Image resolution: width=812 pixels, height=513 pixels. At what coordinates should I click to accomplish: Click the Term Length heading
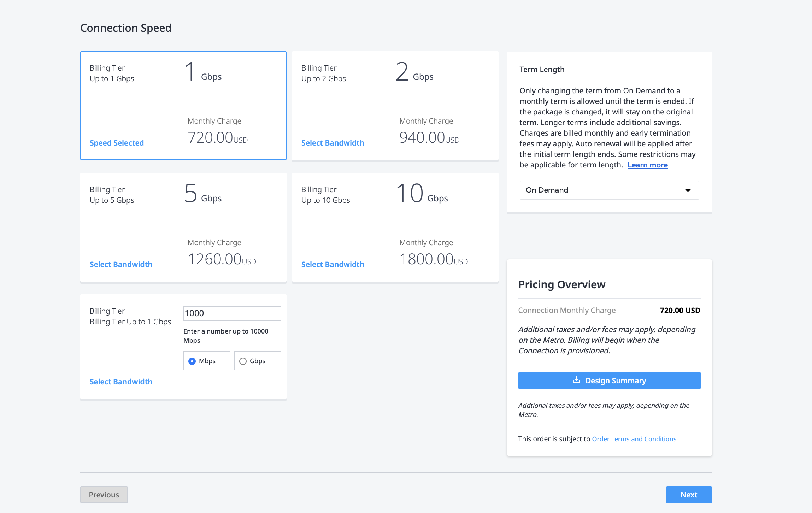click(542, 69)
